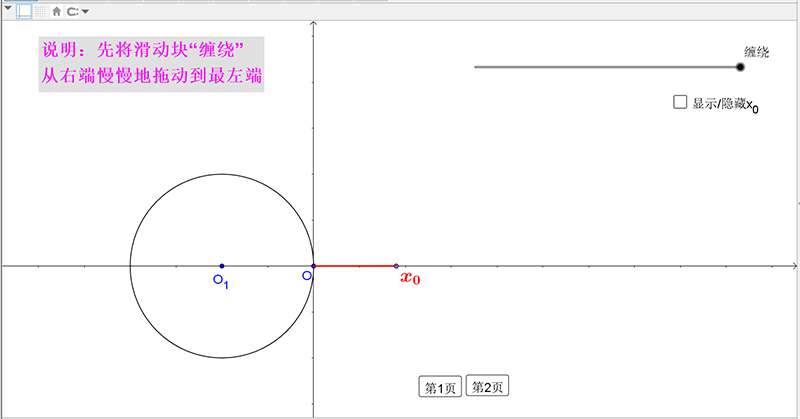Viewport: 800px width, 419px height.
Task: Collapse the style bar triangle toggle
Action: pyautogui.click(x=8, y=8)
